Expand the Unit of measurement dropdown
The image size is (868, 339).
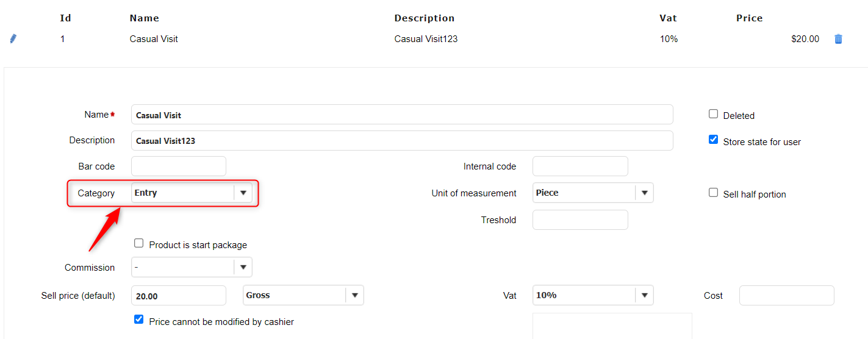[644, 193]
